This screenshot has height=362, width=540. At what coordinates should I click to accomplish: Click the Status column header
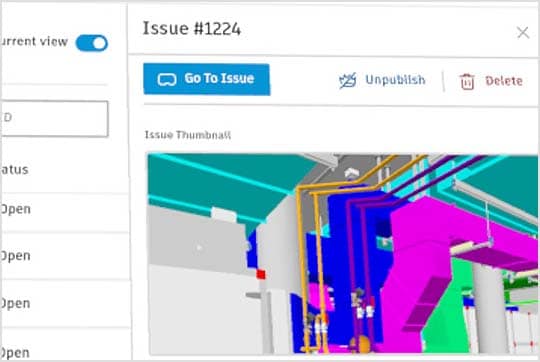pyautogui.click(x=14, y=169)
